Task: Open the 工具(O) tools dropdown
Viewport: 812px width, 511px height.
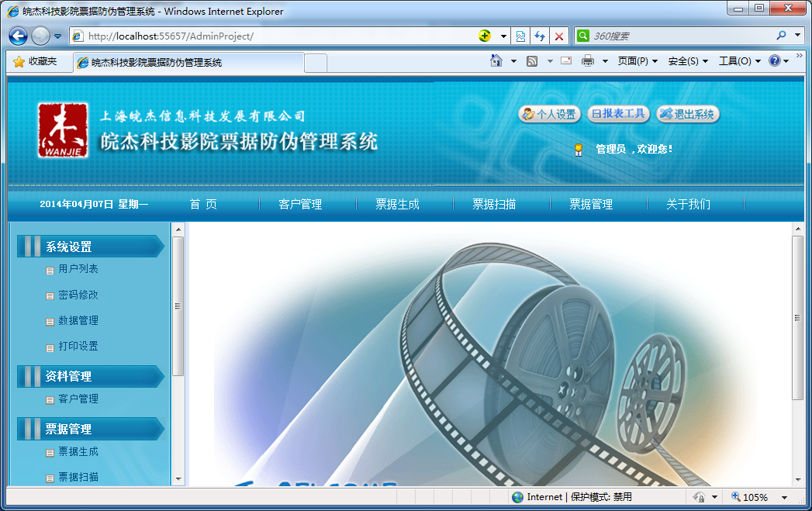Action: [739, 61]
